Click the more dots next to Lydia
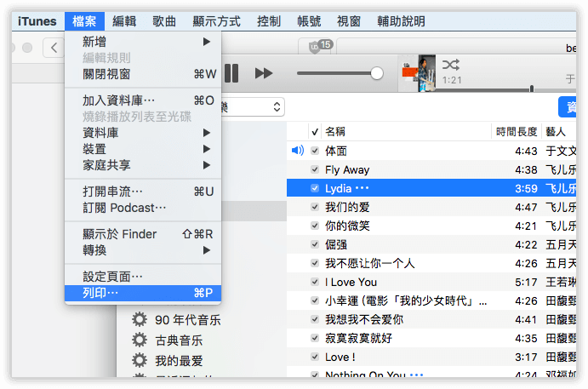Image resolution: width=588 pixels, height=389 pixels. pos(362,188)
